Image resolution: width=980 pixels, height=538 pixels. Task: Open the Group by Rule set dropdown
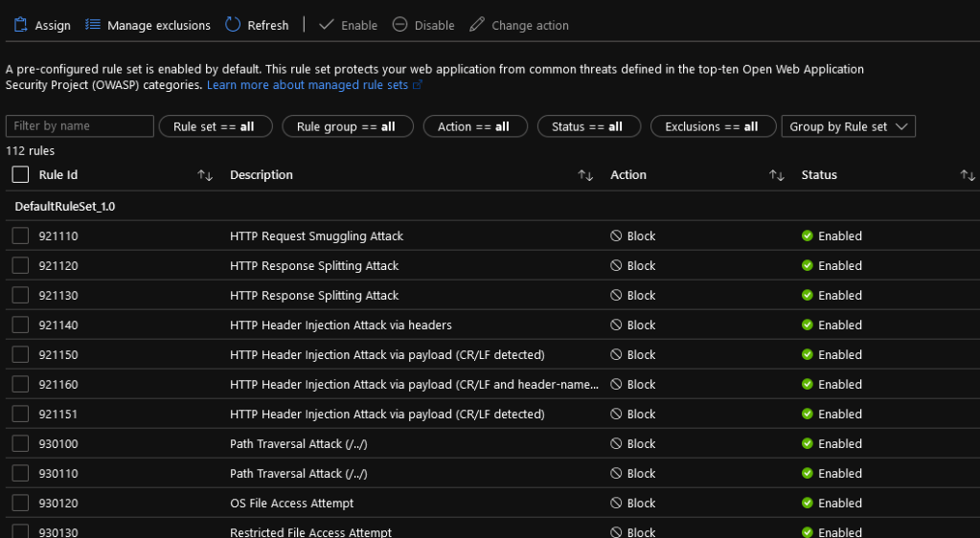(x=848, y=126)
